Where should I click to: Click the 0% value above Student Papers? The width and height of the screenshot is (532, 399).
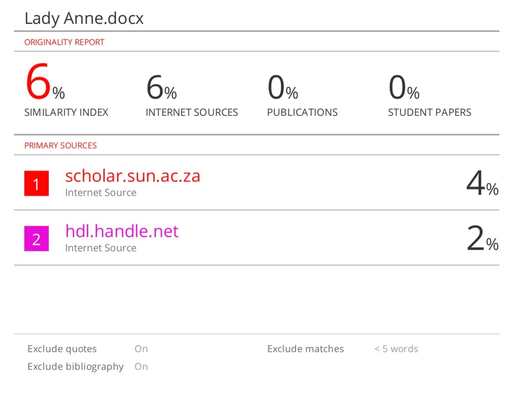(x=404, y=88)
